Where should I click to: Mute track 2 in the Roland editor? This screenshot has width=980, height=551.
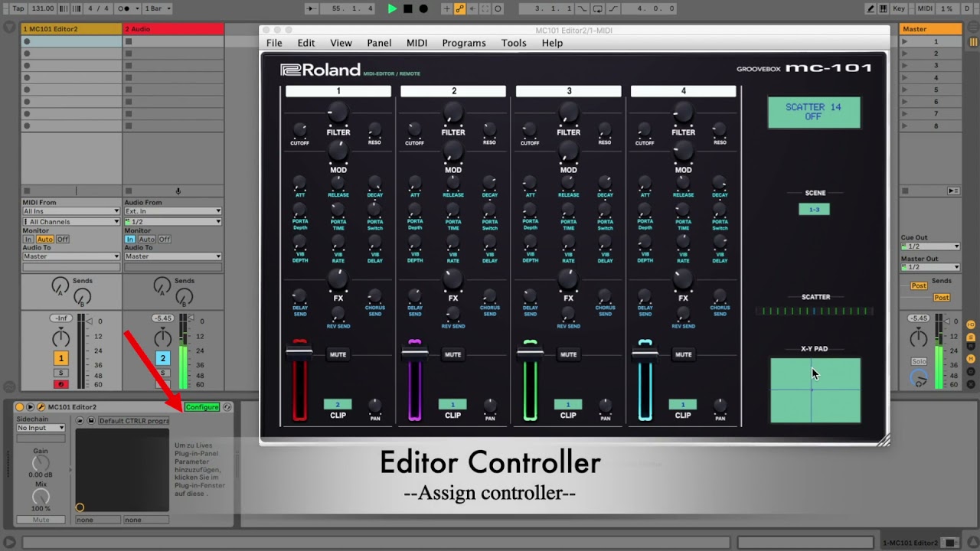pos(452,354)
